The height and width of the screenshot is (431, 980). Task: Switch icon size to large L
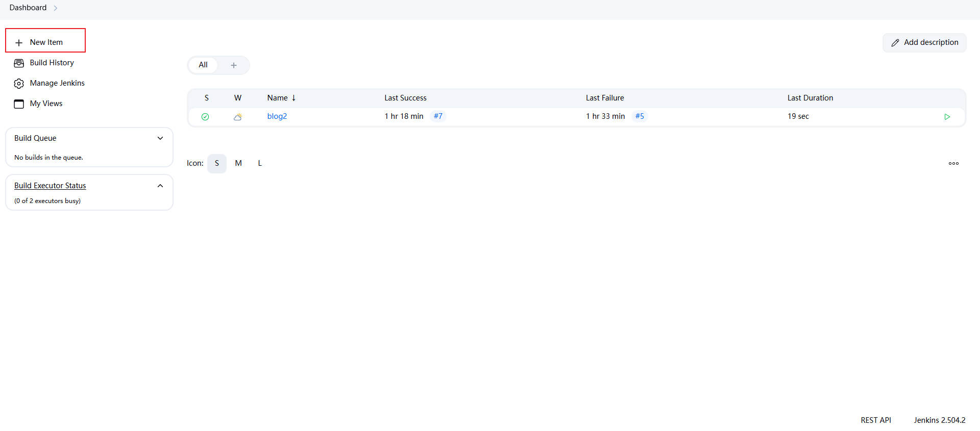pos(260,164)
